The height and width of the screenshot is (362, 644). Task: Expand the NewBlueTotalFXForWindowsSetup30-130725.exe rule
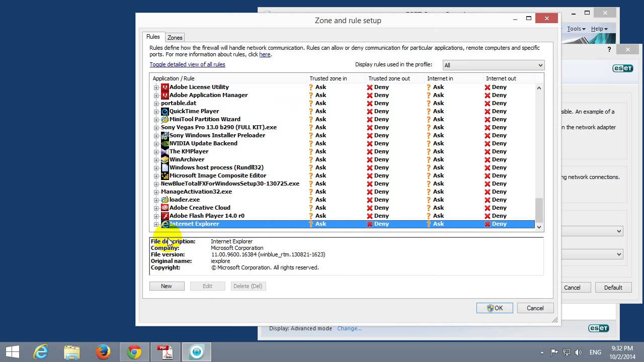156,184
